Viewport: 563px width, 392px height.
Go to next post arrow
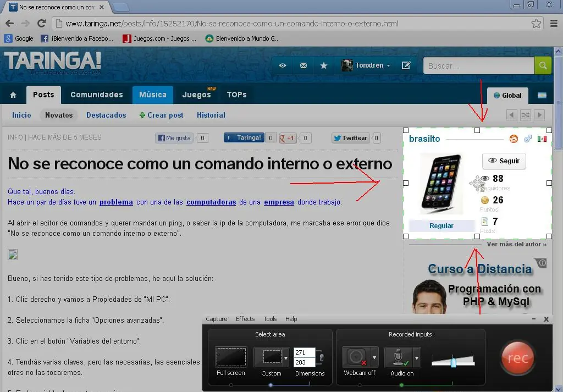[539, 115]
